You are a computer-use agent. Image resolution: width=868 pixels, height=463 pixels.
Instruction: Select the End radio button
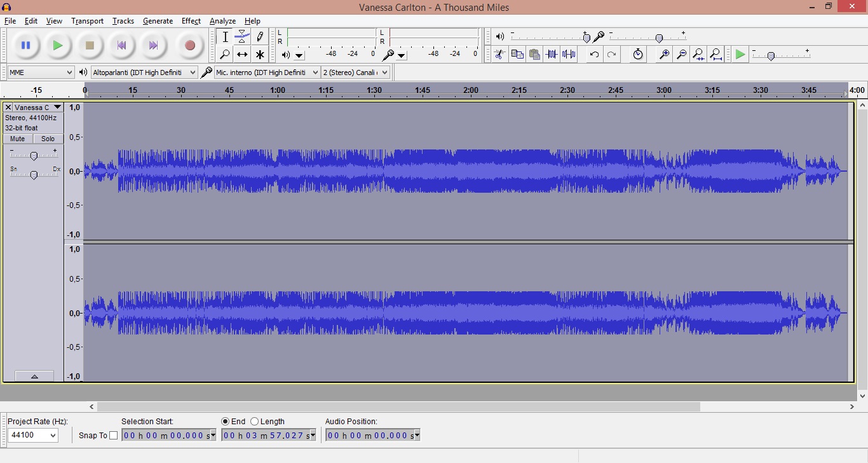coord(225,422)
